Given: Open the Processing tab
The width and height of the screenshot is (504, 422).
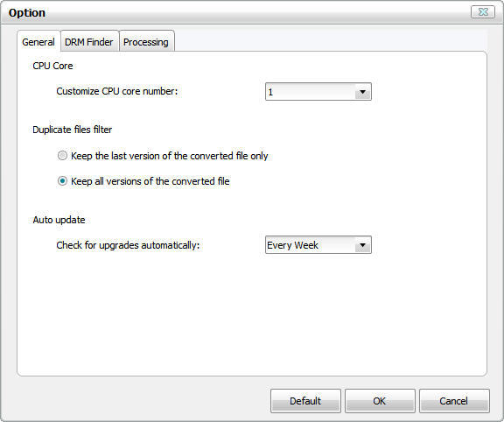Looking at the screenshot, I should [x=146, y=42].
